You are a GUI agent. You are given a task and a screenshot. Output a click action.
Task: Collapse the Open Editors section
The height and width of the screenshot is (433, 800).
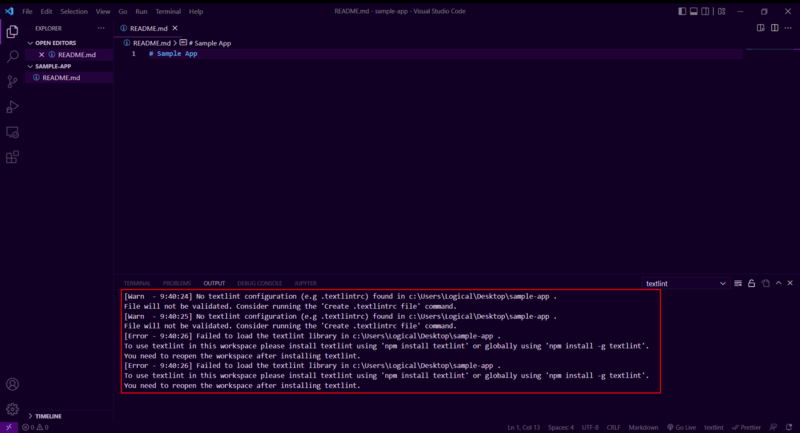click(31, 43)
